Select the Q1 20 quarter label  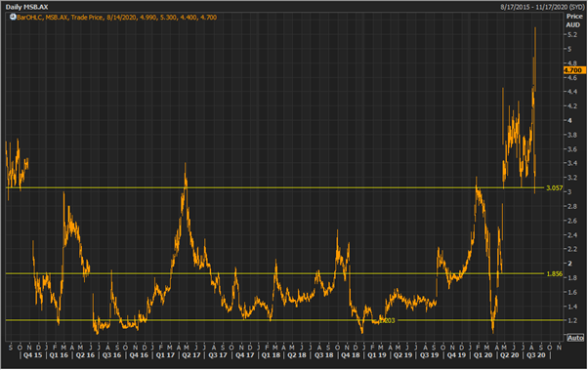[483, 355]
